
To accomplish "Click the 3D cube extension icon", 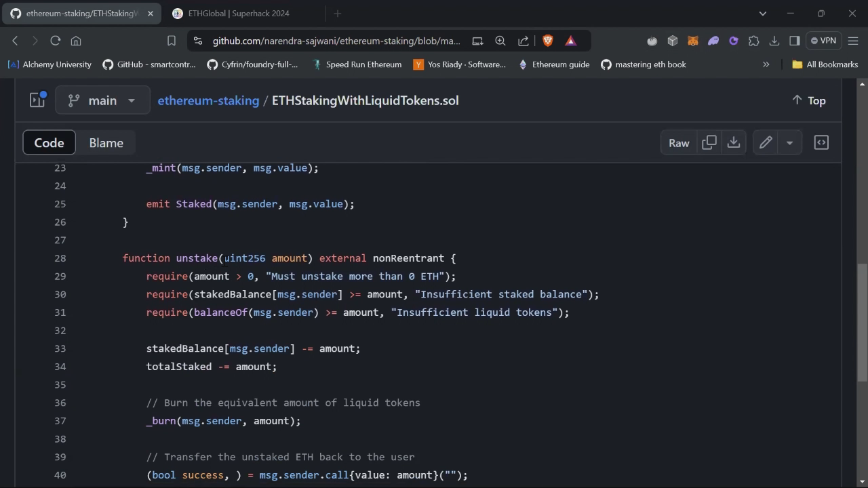I will tap(673, 41).
